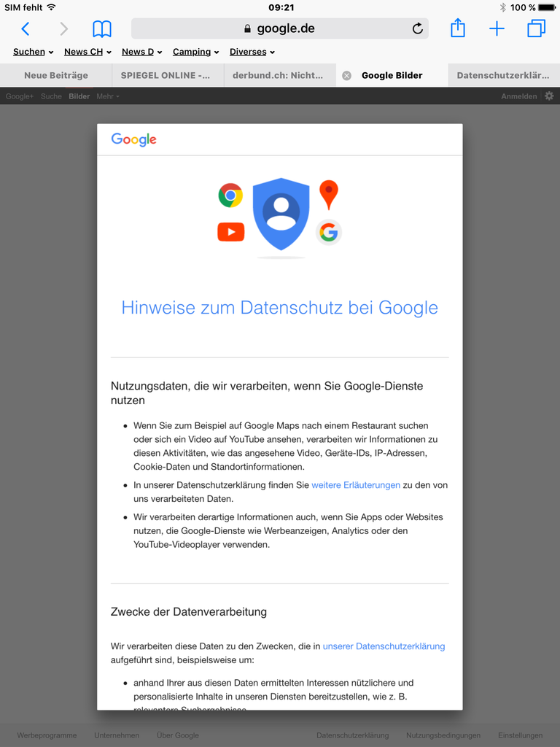
Task: Tap the Bluetooth status icon
Action: click(x=503, y=7)
